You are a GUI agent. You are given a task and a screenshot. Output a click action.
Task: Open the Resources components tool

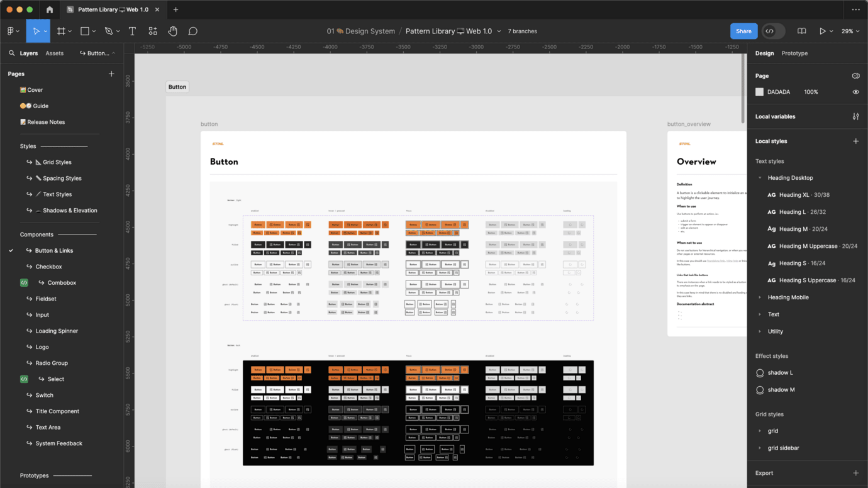coord(152,31)
